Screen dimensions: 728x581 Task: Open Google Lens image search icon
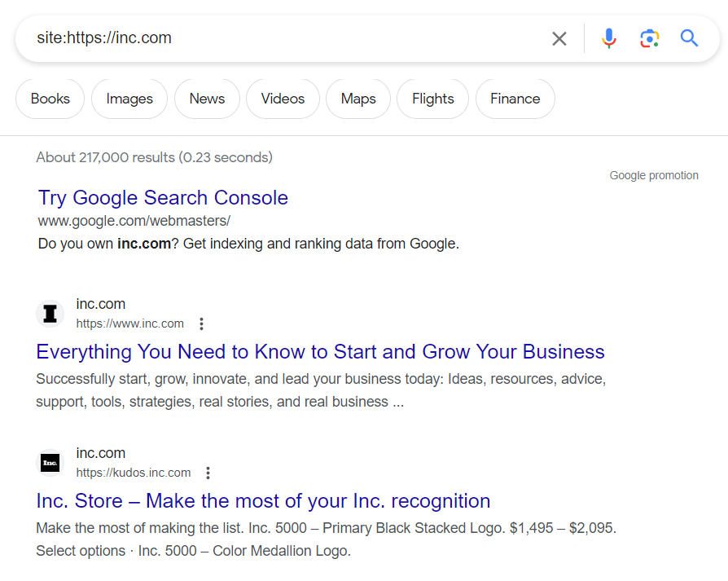[x=649, y=38]
